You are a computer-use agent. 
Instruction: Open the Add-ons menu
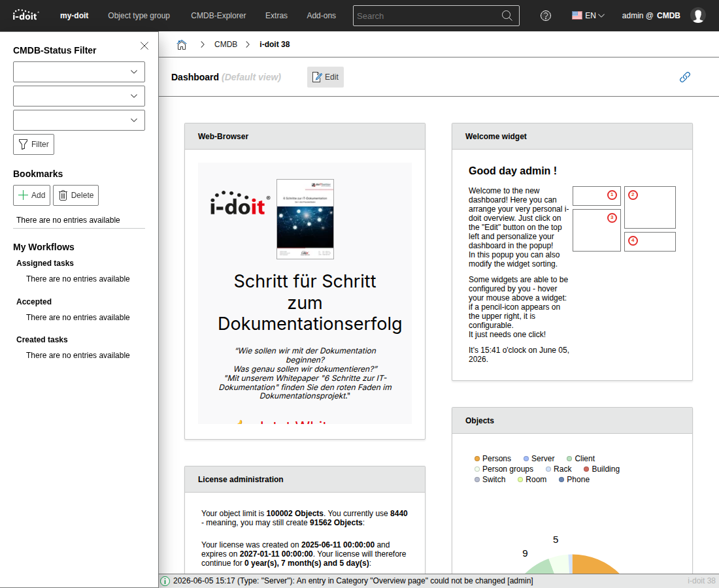point(322,16)
